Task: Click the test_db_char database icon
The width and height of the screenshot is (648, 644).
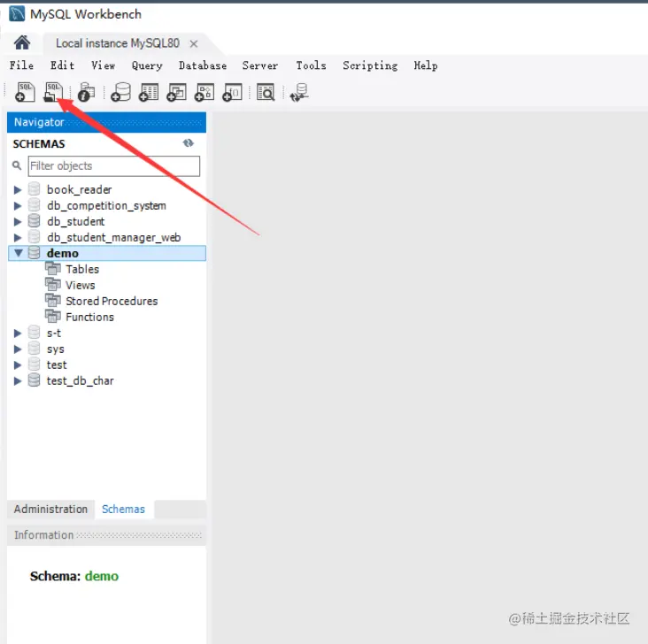Action: pyautogui.click(x=34, y=380)
